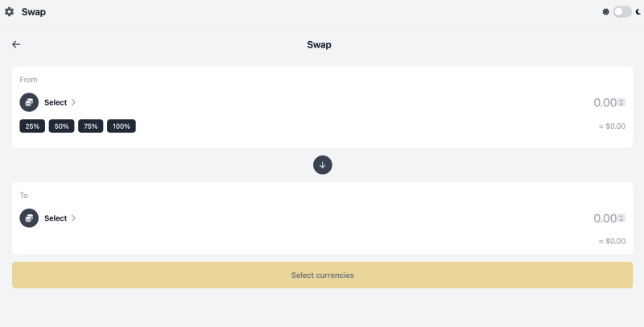This screenshot has width=644, height=327.
Task: Choose 25% of the balance
Action: (x=32, y=126)
